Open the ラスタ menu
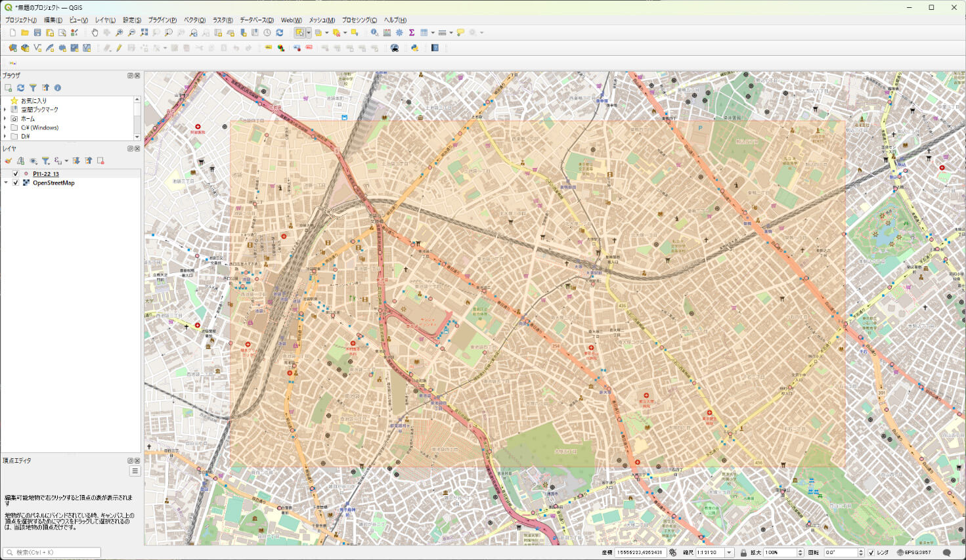 [x=223, y=20]
